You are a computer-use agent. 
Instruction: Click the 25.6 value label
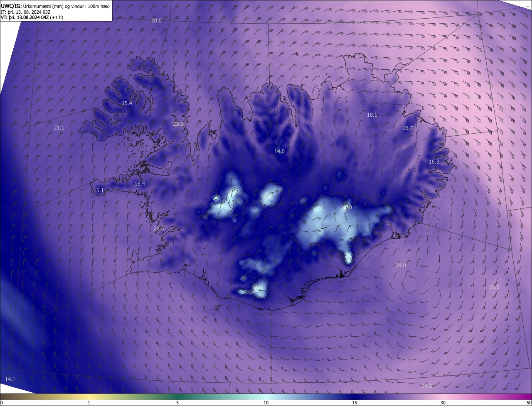[x=427, y=386]
